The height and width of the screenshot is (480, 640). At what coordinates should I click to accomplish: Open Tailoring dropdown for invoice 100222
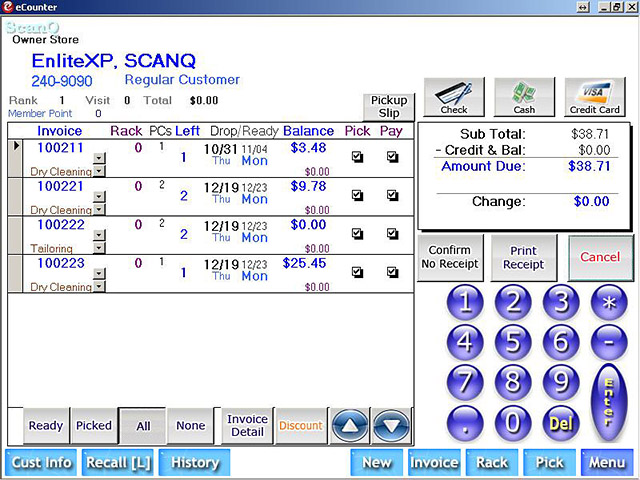tap(99, 248)
